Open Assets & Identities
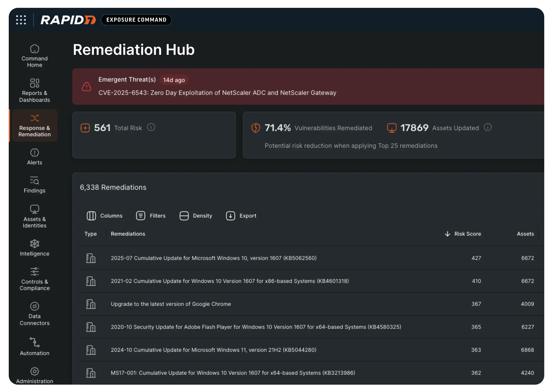This screenshot has height=392, width=553. [35, 216]
